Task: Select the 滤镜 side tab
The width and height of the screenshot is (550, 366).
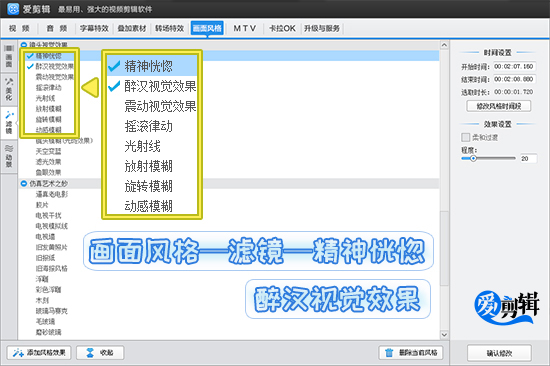Action: pos(9,123)
